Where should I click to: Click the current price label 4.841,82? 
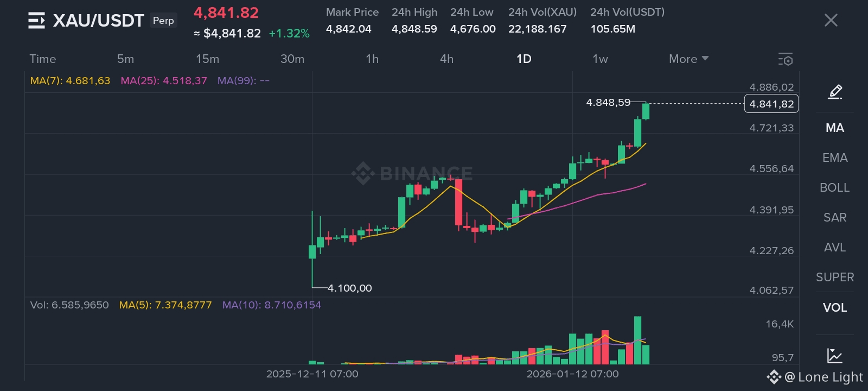(771, 104)
